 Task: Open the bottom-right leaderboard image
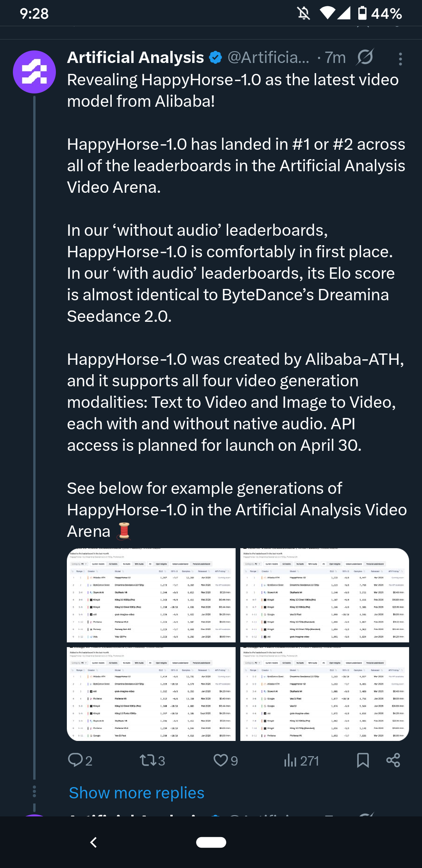pyautogui.click(x=325, y=694)
